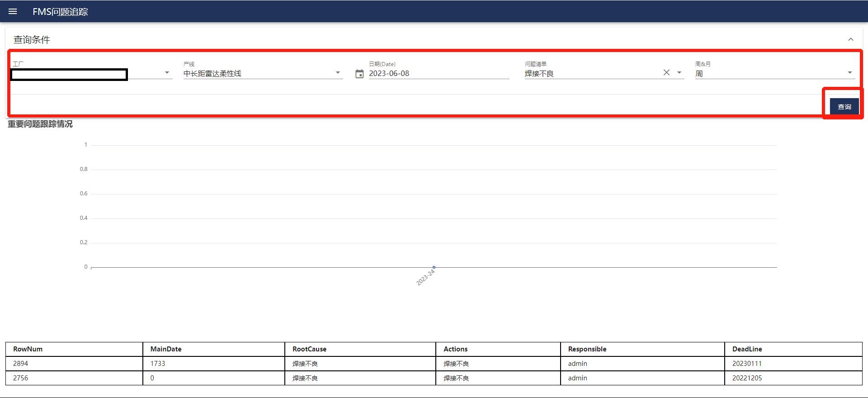The height and width of the screenshot is (398, 868).
Task: Click the date field showing 2023-06-08
Action: [x=439, y=73]
